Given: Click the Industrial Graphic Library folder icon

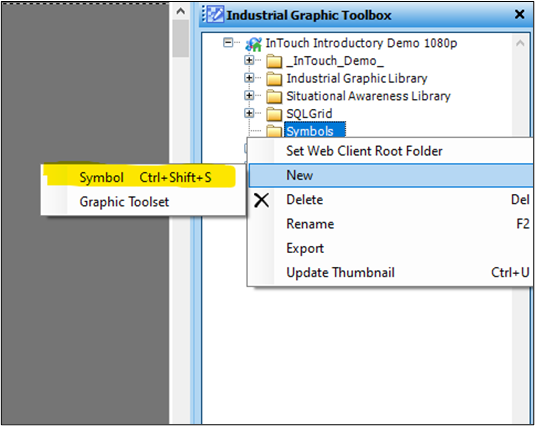Looking at the screenshot, I should (x=274, y=79).
